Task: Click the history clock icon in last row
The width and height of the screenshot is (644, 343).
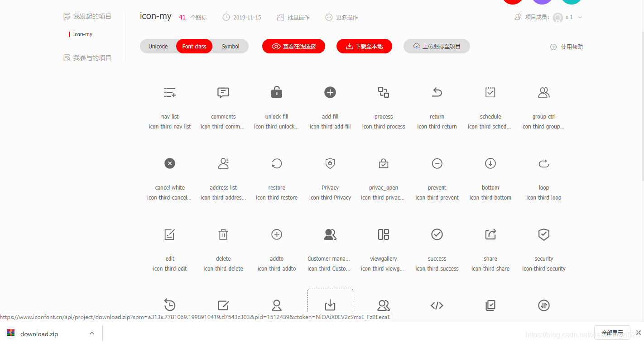Action: click(170, 305)
